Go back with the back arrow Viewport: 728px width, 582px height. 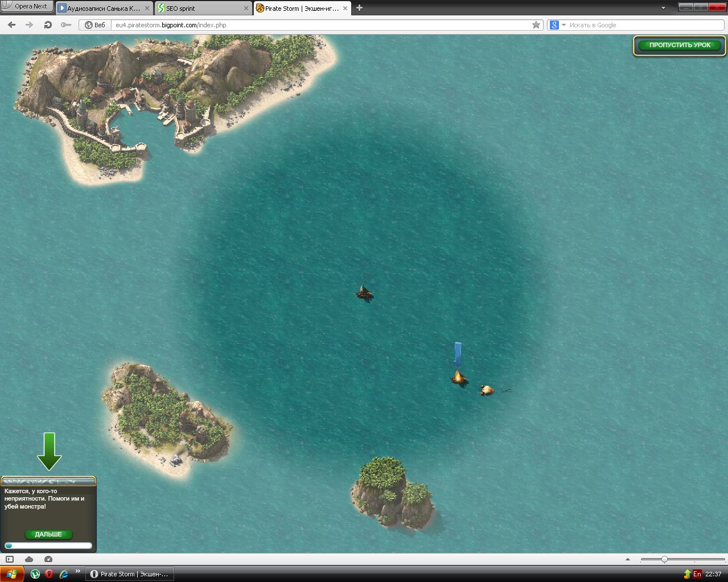11,25
